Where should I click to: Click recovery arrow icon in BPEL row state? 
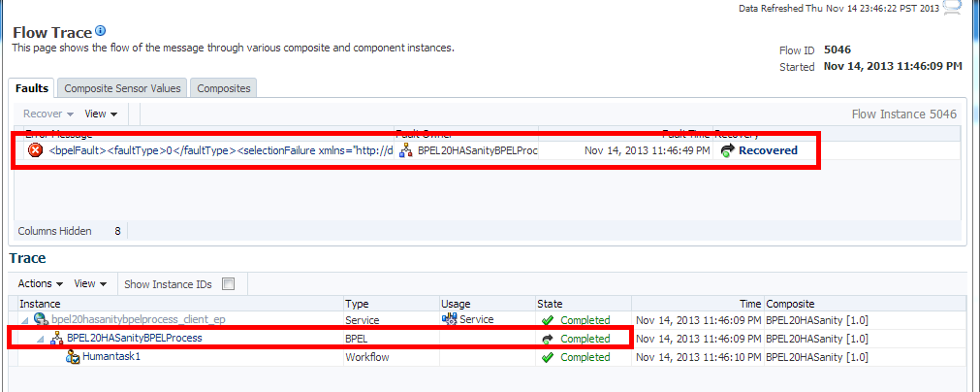pos(548,339)
